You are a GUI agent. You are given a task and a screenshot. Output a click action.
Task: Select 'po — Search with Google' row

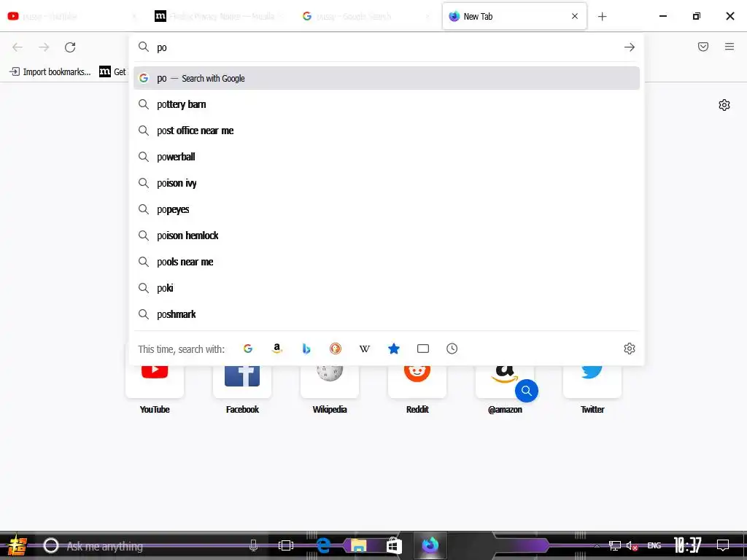pos(387,78)
